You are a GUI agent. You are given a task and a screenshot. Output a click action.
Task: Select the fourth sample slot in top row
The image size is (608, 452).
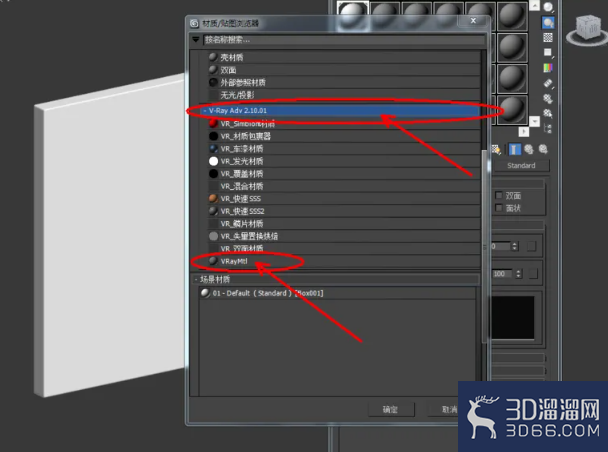(449, 16)
